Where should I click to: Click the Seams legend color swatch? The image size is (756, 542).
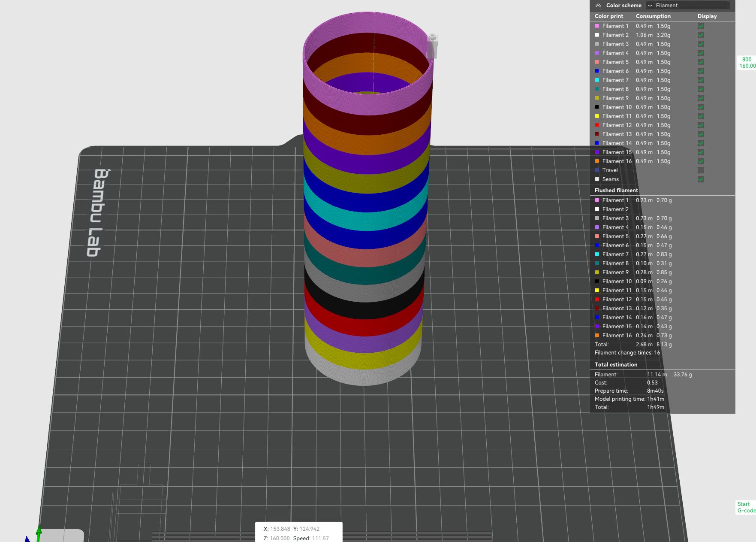click(597, 179)
